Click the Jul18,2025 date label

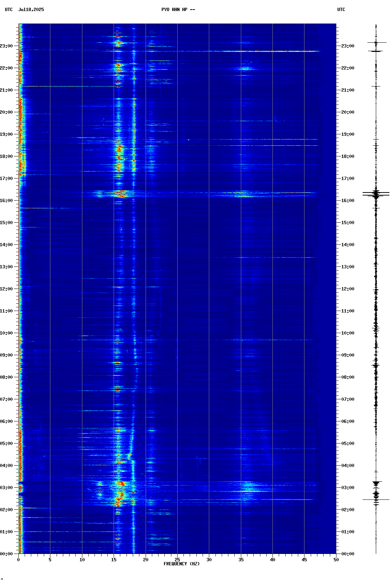pyautogui.click(x=31, y=10)
